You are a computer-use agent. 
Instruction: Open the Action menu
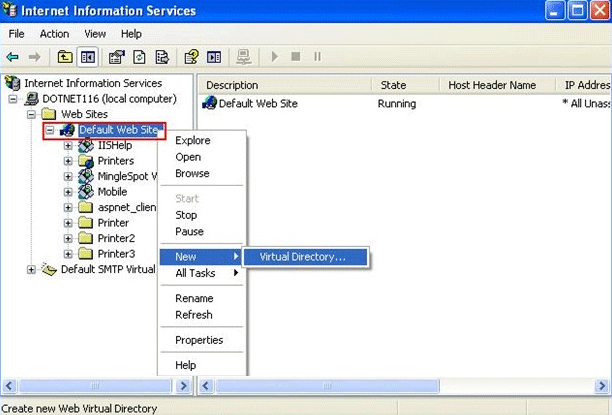pyautogui.click(x=54, y=34)
